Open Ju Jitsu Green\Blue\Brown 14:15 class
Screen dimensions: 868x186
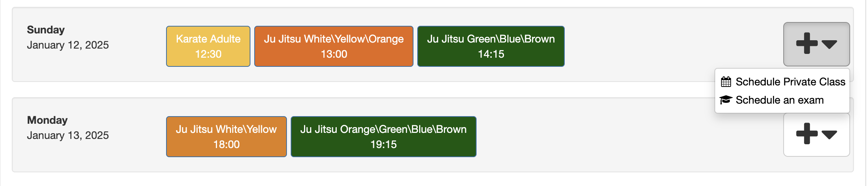point(491,46)
